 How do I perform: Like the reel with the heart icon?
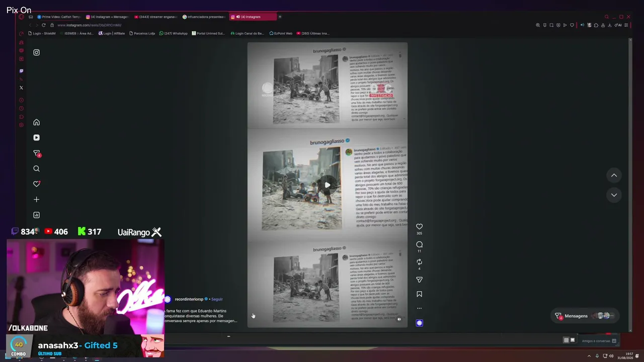point(419,227)
